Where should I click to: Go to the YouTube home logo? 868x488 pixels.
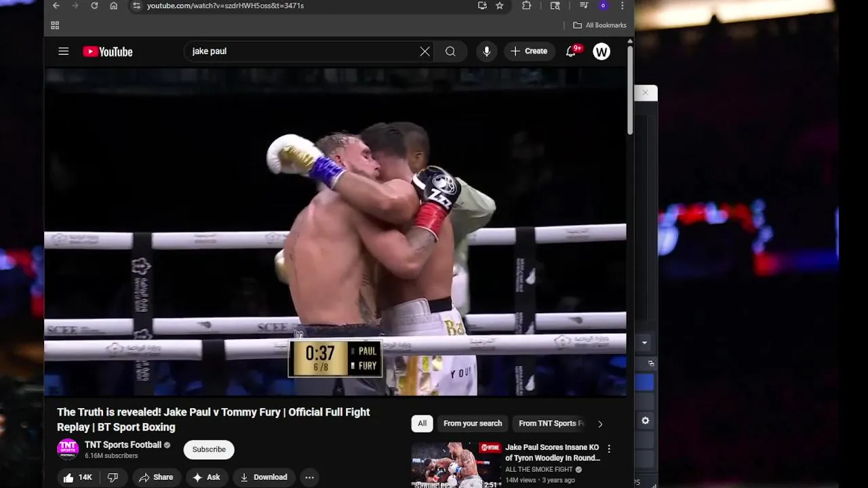point(108,52)
